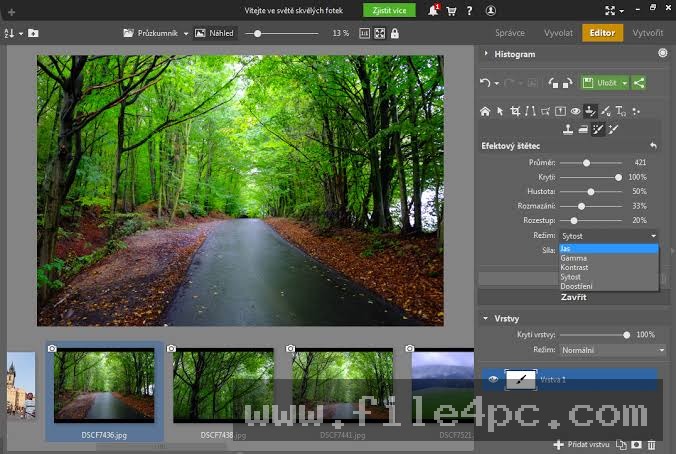Select the collinearity lines tool
Viewport: 676px width, 454px height.
tap(530, 112)
